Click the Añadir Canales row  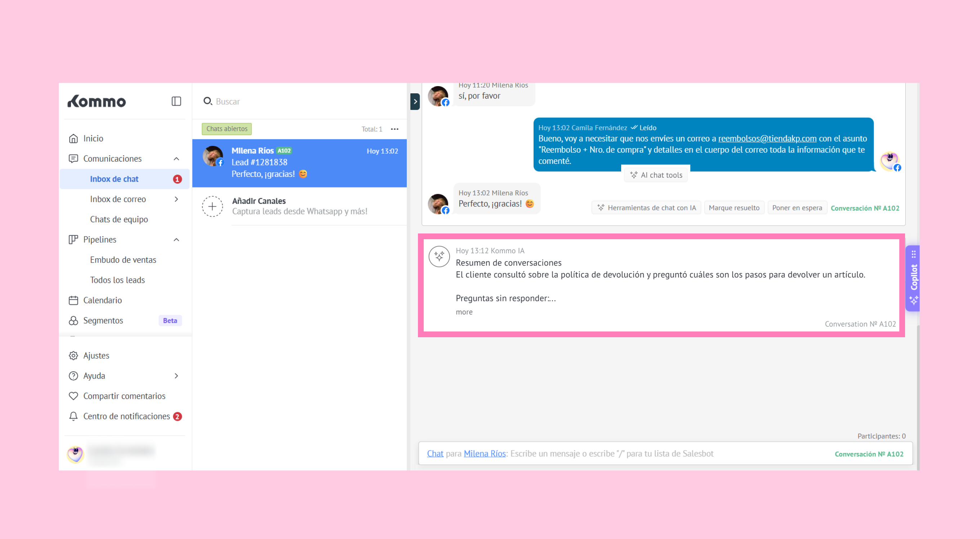pyautogui.click(x=299, y=206)
